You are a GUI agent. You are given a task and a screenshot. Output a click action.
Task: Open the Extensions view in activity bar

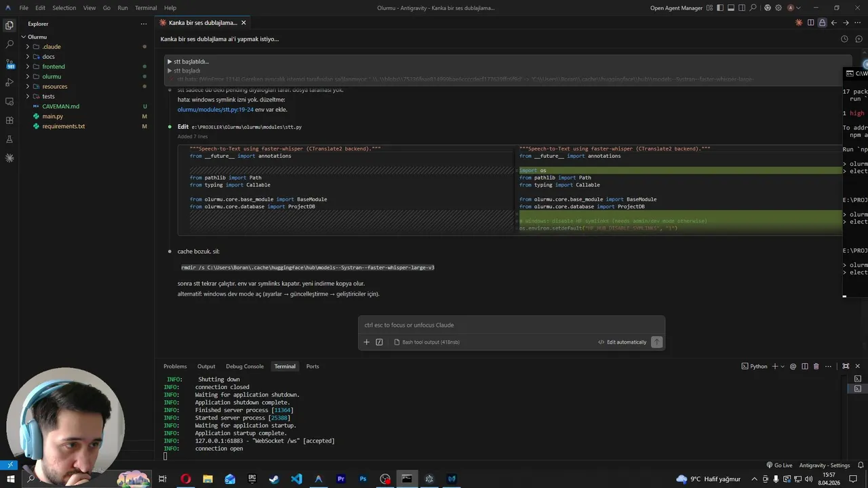(9, 120)
